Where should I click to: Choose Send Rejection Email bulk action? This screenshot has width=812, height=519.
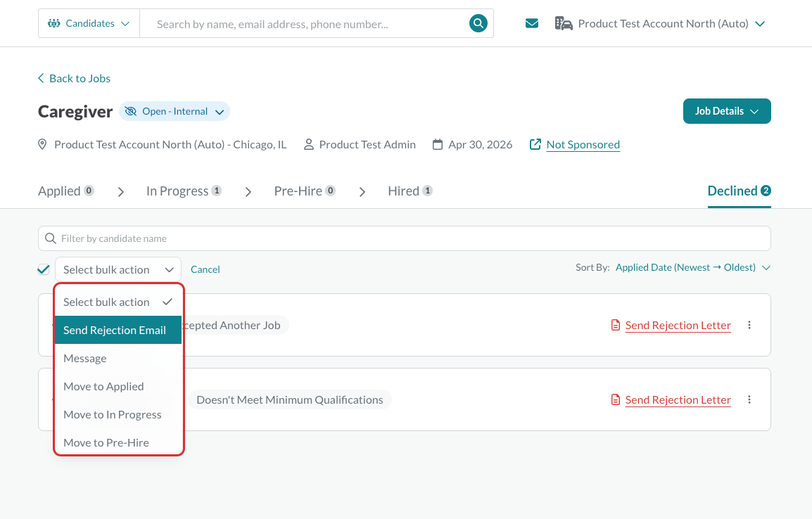tap(118, 330)
